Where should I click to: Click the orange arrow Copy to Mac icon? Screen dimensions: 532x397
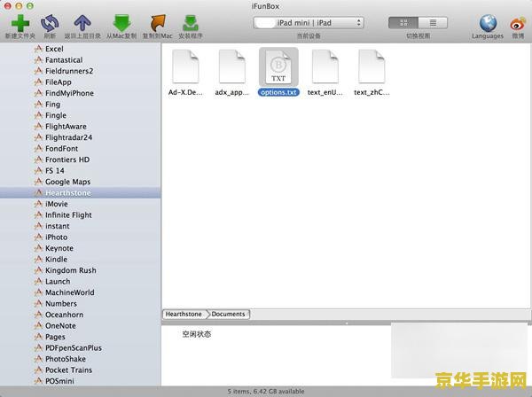158,23
